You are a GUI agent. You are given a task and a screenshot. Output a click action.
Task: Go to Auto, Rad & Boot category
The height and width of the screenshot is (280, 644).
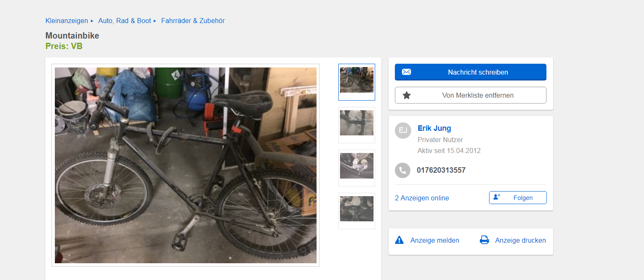[x=124, y=21]
